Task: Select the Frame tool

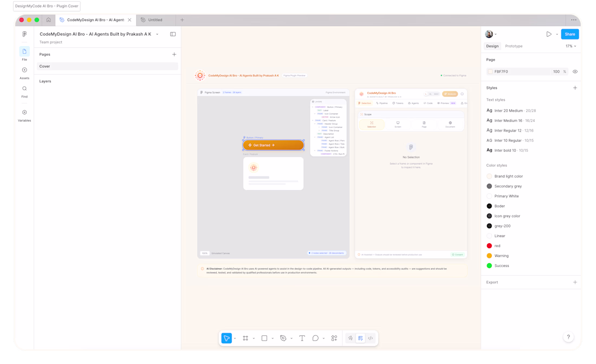Action: pos(245,338)
